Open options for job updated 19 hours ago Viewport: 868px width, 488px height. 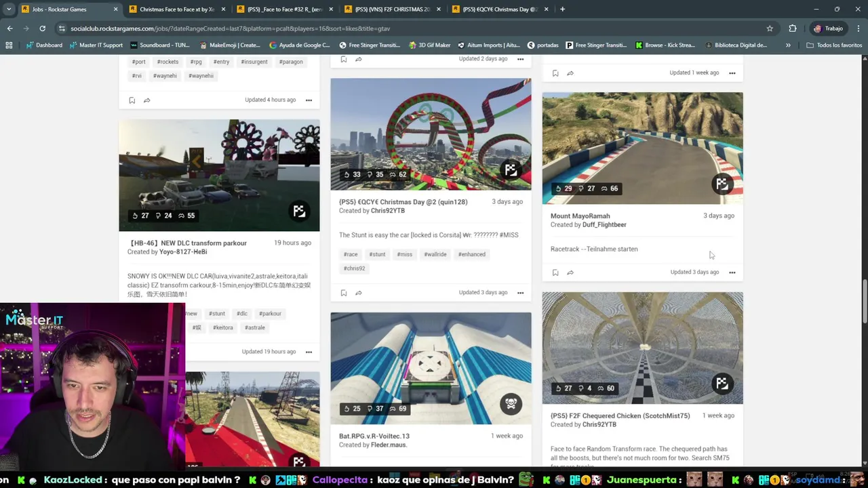[309, 352]
